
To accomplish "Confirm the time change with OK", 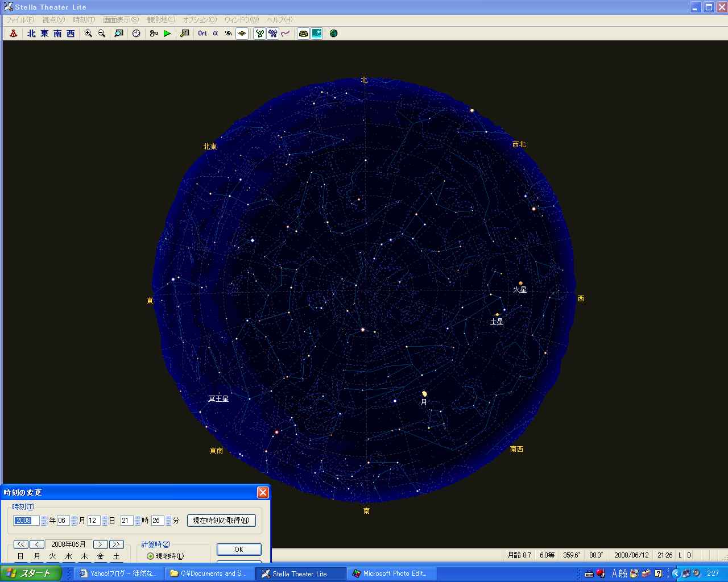I will coord(239,550).
